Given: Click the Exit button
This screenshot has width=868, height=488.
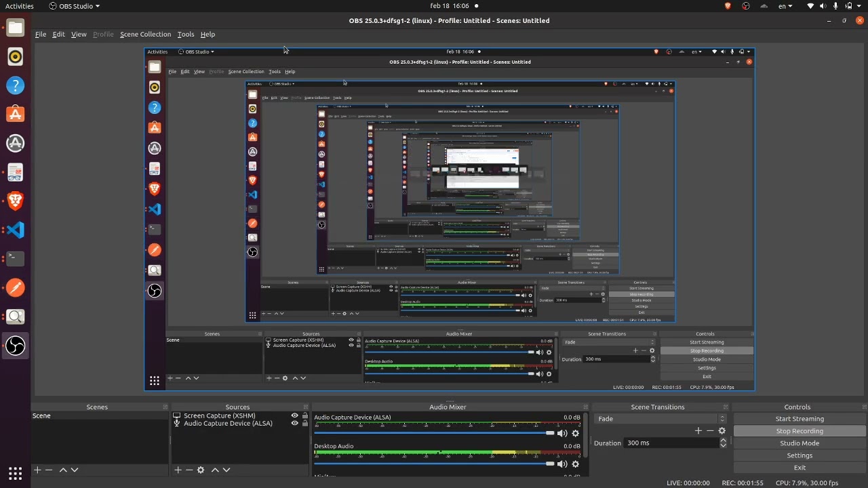Looking at the screenshot, I should click(x=800, y=468).
